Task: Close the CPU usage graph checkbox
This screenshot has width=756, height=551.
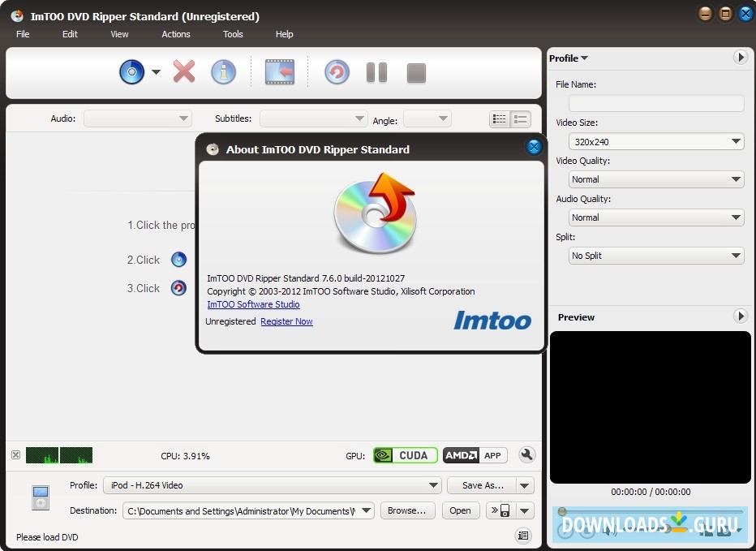Action: [x=15, y=455]
